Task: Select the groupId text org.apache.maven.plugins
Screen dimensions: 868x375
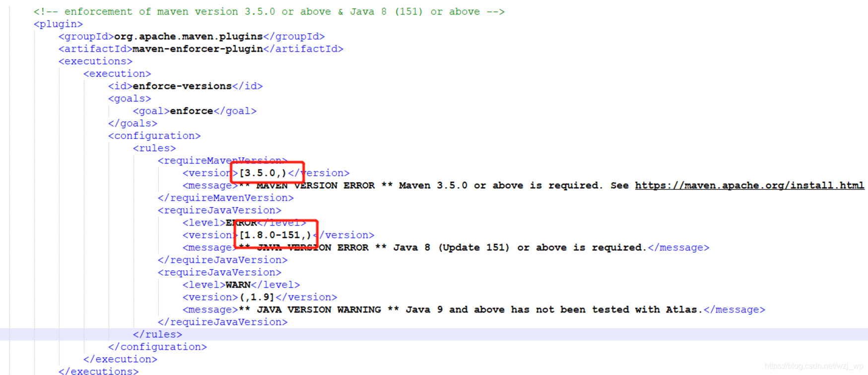Action: tap(189, 36)
